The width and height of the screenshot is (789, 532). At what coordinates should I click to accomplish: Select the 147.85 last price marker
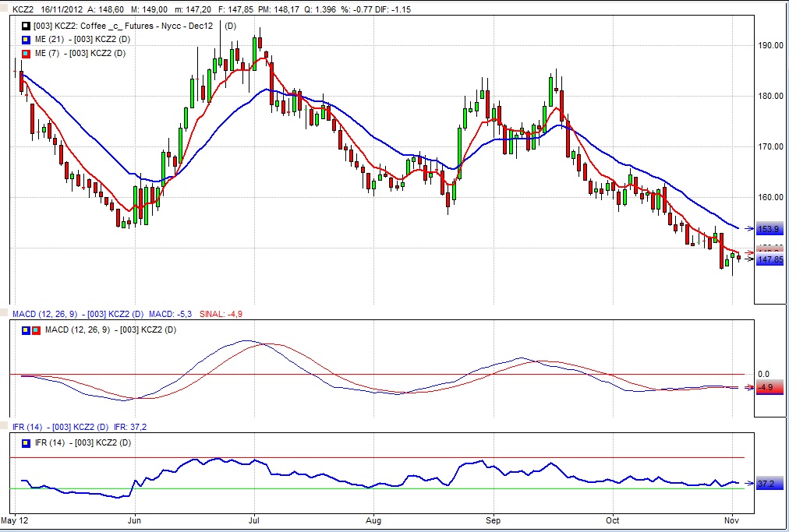point(769,260)
